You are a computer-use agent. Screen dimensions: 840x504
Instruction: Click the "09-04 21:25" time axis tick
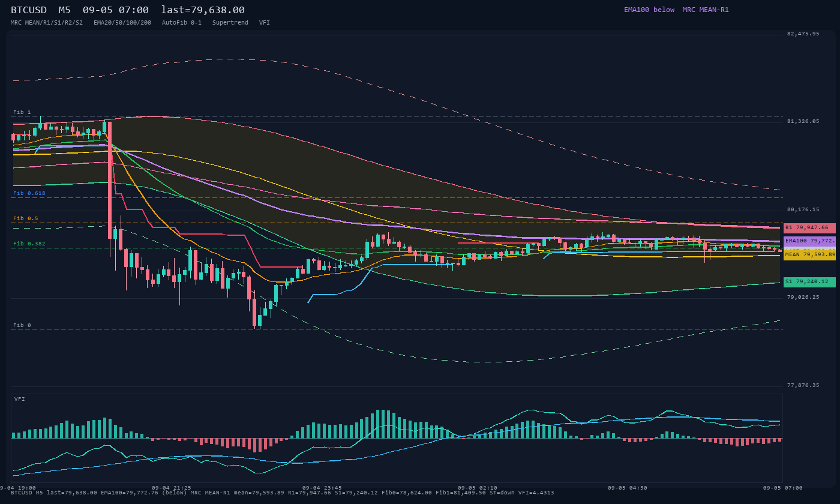(x=172, y=488)
